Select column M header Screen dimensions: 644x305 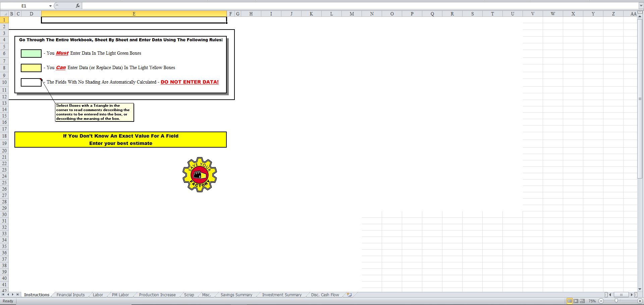pos(352,14)
